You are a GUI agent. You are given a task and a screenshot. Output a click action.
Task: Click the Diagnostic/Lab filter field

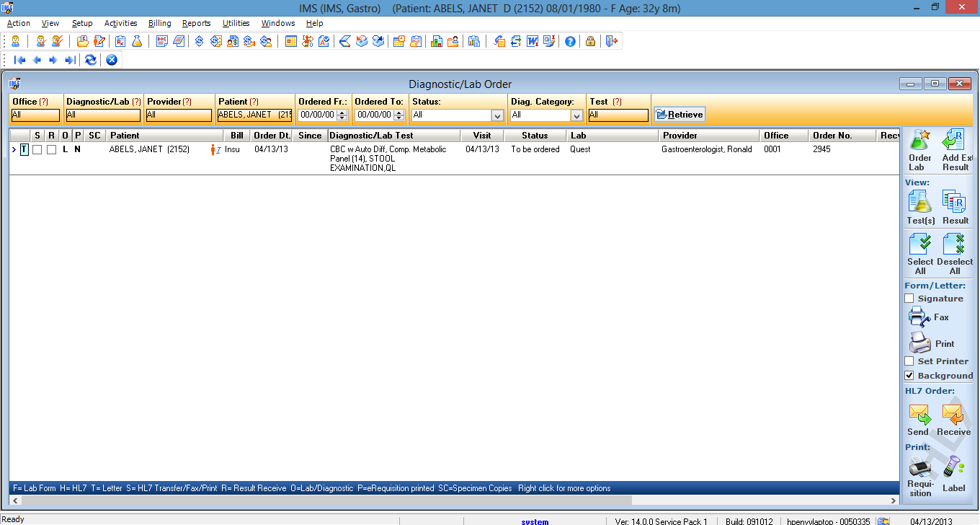103,115
